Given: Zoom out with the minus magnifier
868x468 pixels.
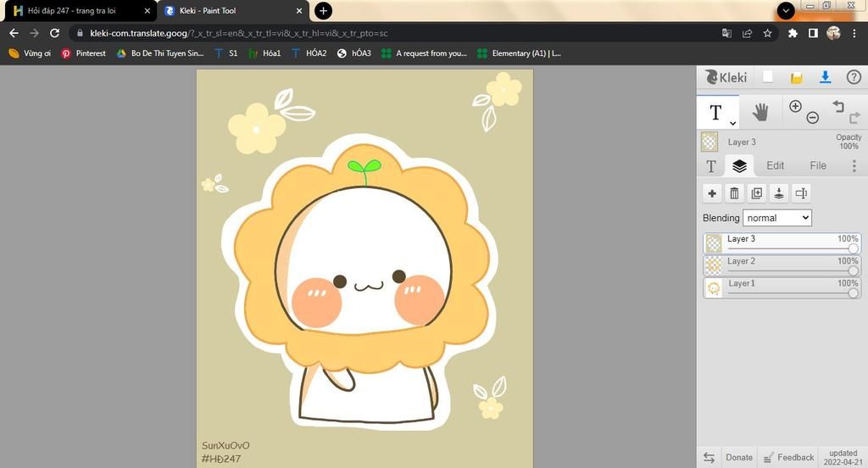Looking at the screenshot, I should point(813,117).
